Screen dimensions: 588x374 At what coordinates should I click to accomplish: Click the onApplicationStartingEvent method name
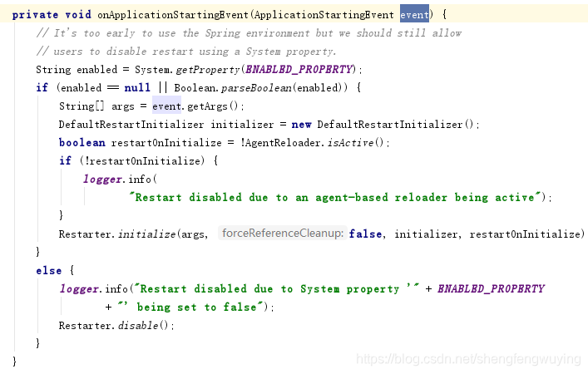pyautogui.click(x=173, y=15)
